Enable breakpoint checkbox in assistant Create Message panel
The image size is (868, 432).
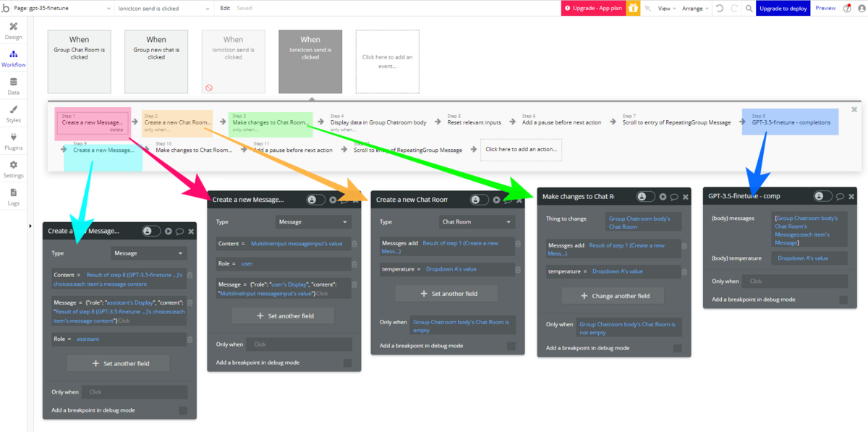click(x=183, y=410)
